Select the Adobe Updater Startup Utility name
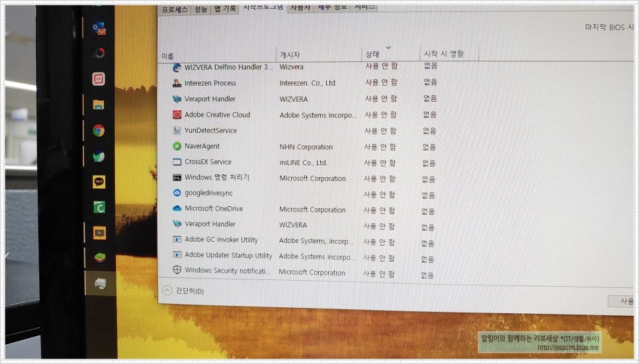 click(228, 255)
